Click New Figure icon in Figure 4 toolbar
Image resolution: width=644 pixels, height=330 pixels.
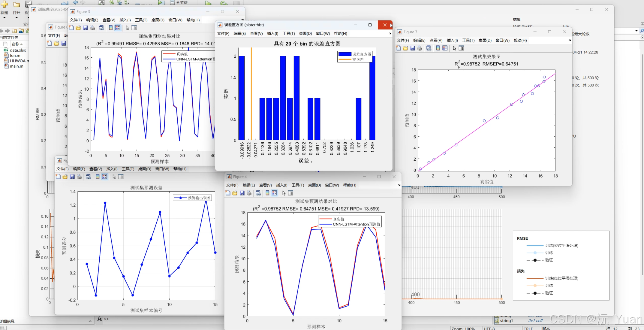(x=228, y=193)
